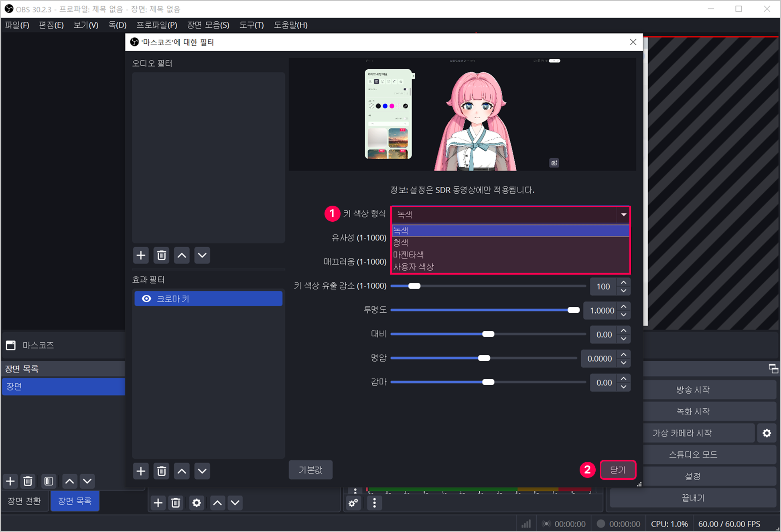Switch to 장면 전환 tab
This screenshot has height=532, width=781.
tap(24, 501)
